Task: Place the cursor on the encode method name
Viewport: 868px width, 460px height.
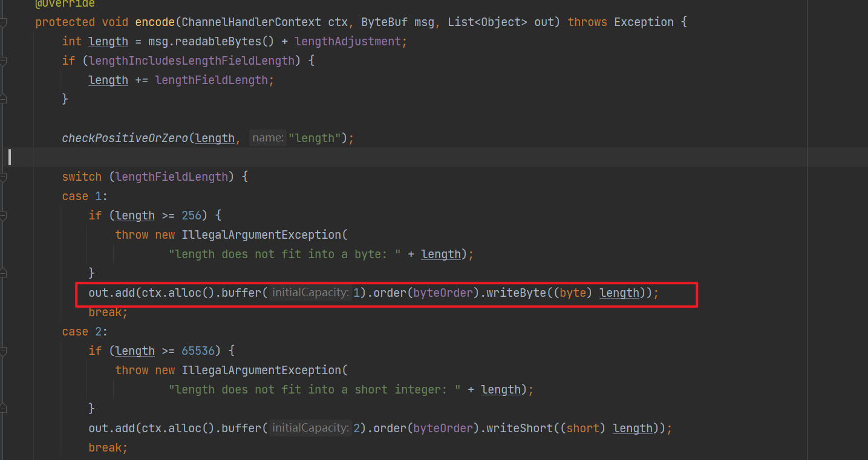Action: (x=155, y=22)
